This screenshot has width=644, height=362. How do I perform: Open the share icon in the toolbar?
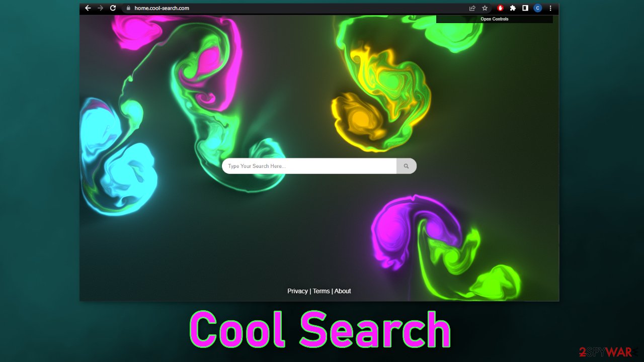tap(472, 8)
